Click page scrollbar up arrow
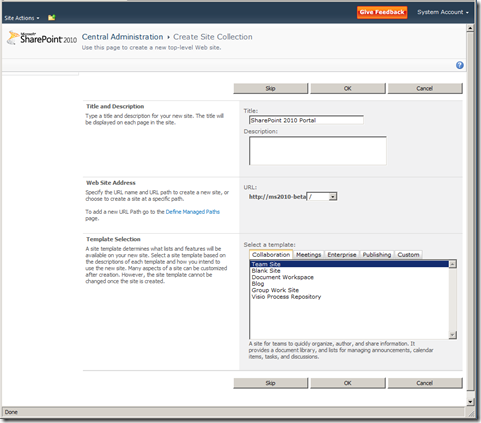The image size is (481, 423). (470, 28)
